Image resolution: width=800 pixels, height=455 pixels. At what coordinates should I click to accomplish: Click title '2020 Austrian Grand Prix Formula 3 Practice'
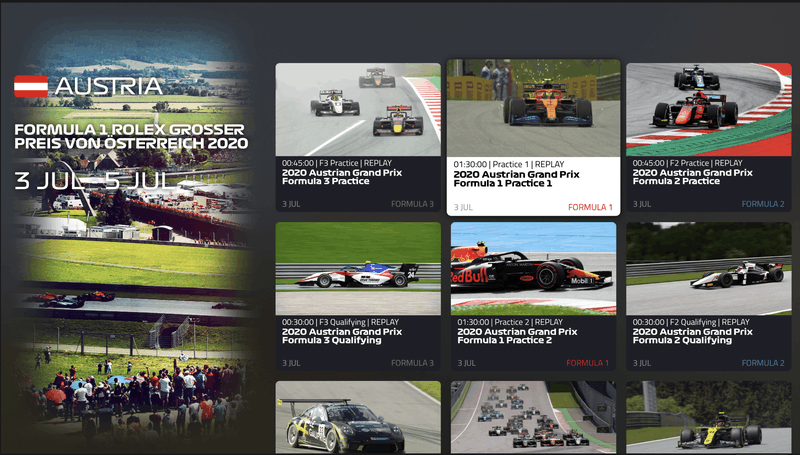(x=342, y=177)
